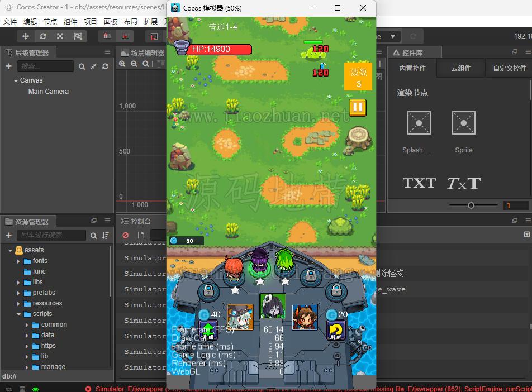Expand the data folder
This screenshot has width=532, height=392.
(27, 336)
